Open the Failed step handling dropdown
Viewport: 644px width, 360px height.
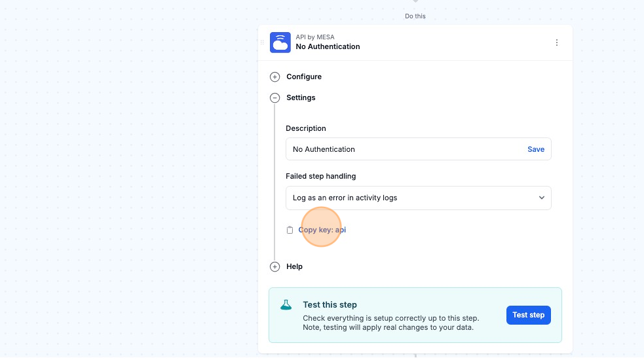point(418,198)
